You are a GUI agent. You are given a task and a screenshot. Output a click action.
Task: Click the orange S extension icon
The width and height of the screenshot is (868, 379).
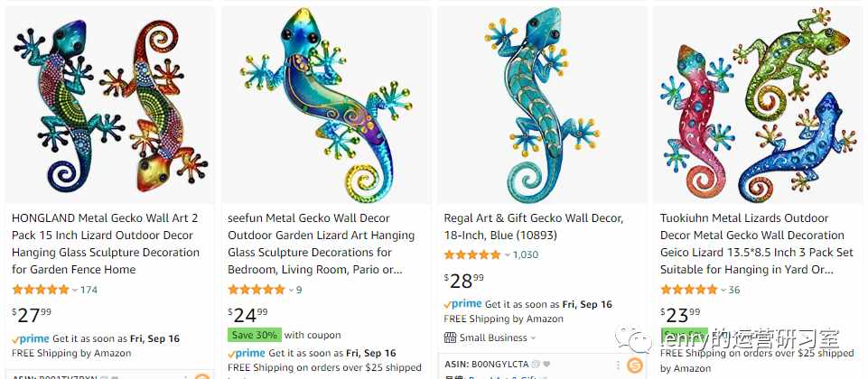(634, 365)
